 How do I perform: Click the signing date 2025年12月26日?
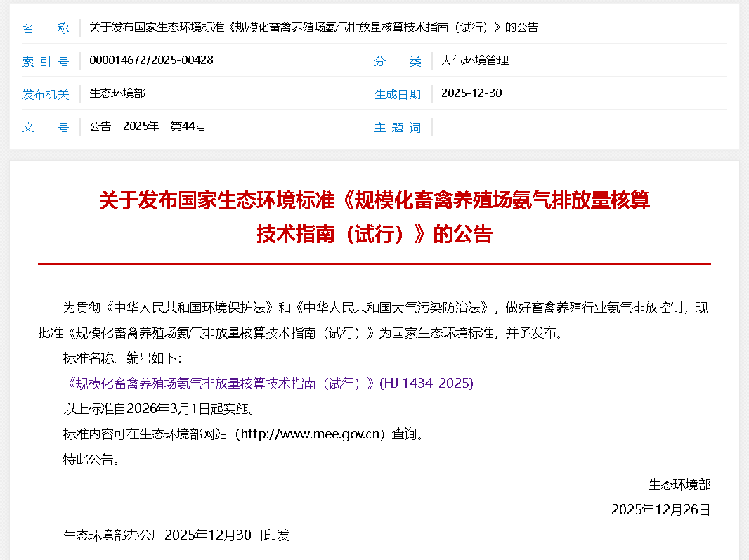(660, 510)
